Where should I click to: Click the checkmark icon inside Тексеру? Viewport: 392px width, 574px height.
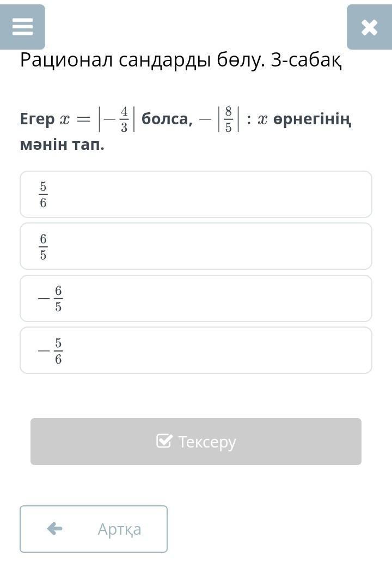tap(164, 441)
